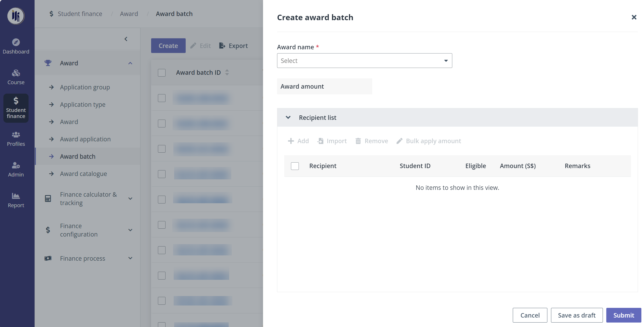The image size is (644, 327).
Task: Click the Student ID column header
Action: pos(415,166)
